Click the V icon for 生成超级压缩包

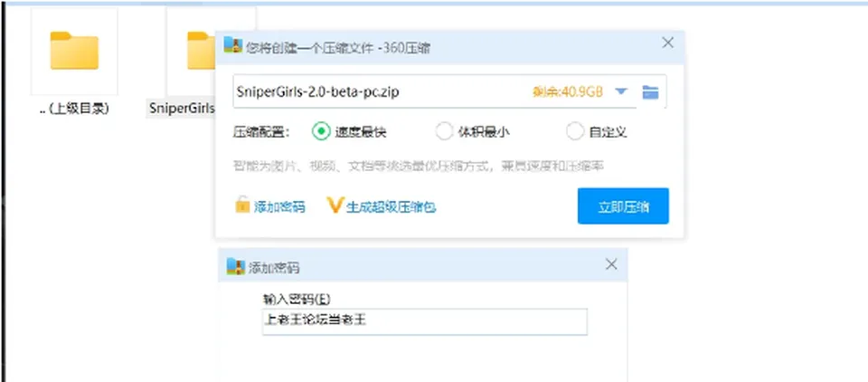[x=335, y=205]
